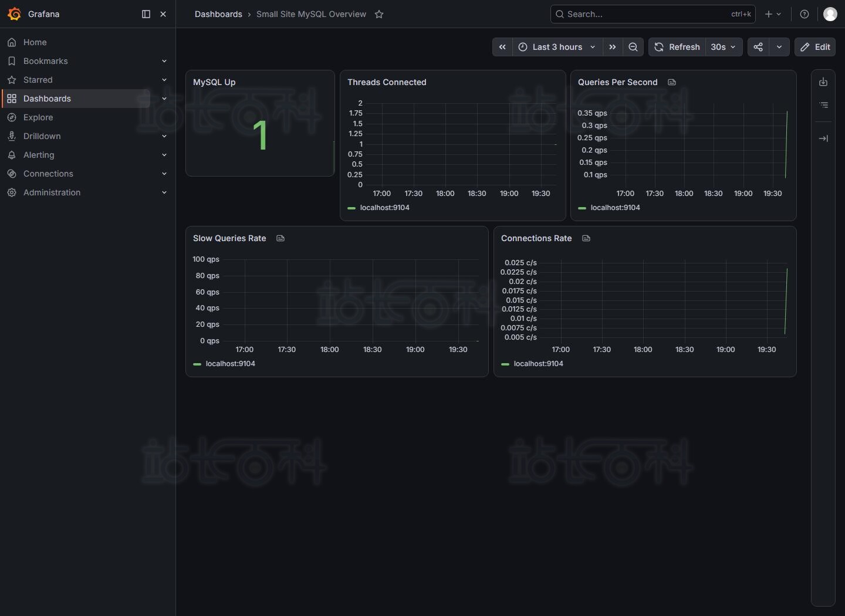Expand the Drilldown section chevron
The width and height of the screenshot is (845, 616).
[164, 136]
